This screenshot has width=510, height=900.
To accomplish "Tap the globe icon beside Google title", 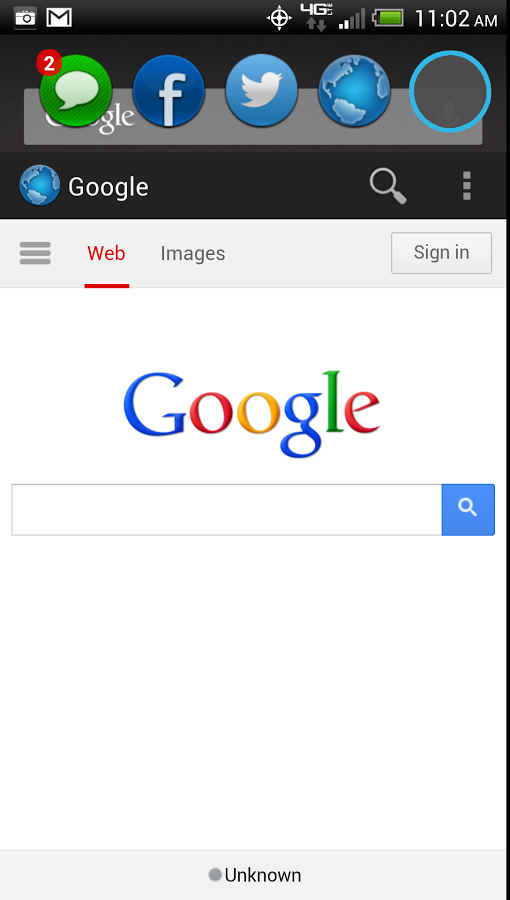I will tap(40, 185).
